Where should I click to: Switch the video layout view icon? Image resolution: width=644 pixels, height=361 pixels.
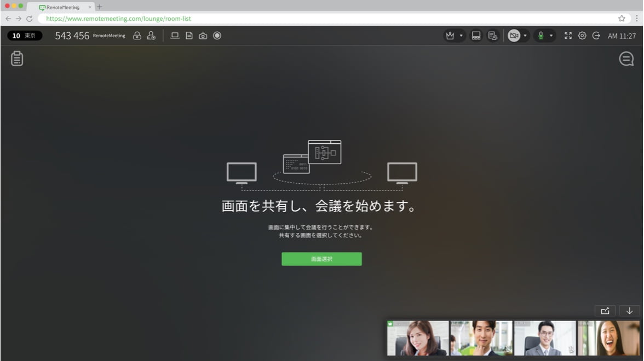[476, 36]
